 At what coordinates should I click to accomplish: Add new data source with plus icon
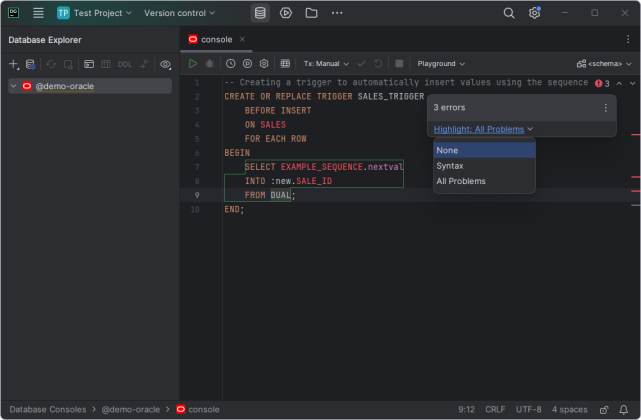tap(13, 64)
